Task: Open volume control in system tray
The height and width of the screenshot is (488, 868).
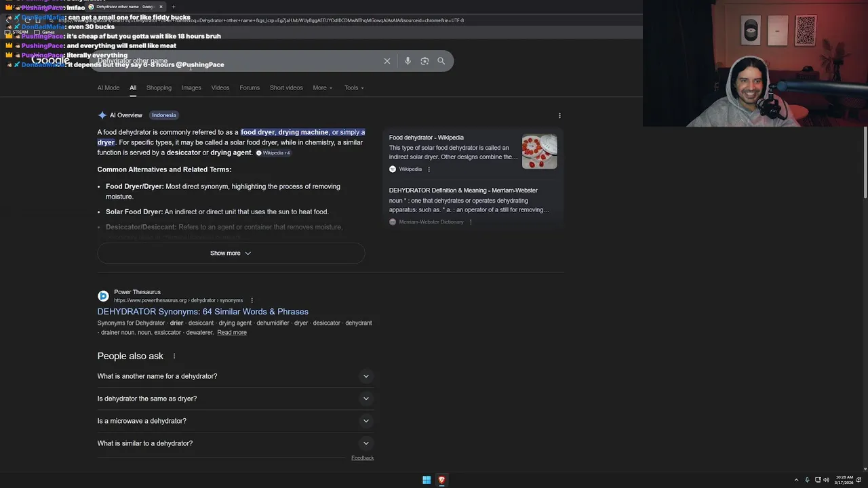Action: pos(826,480)
